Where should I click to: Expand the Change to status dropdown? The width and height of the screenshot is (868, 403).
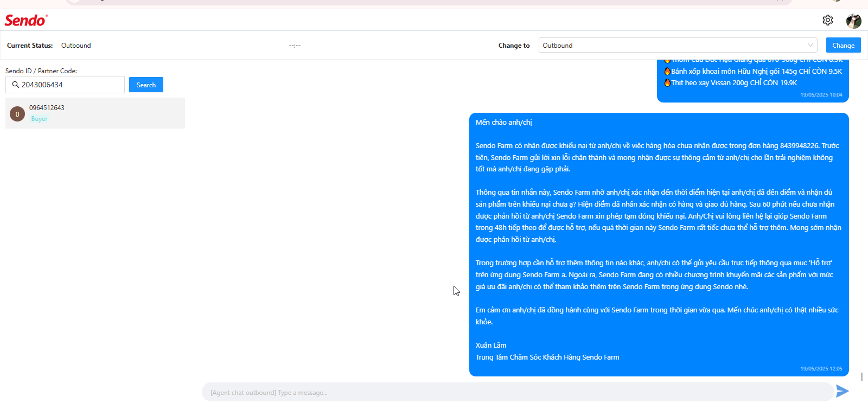(678, 46)
